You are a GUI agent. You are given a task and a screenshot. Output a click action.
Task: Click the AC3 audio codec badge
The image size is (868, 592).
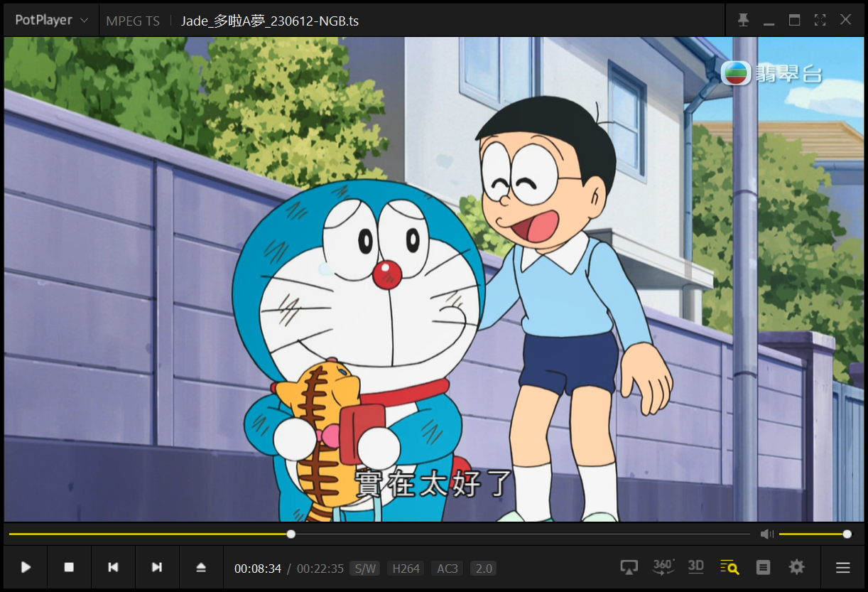447,569
